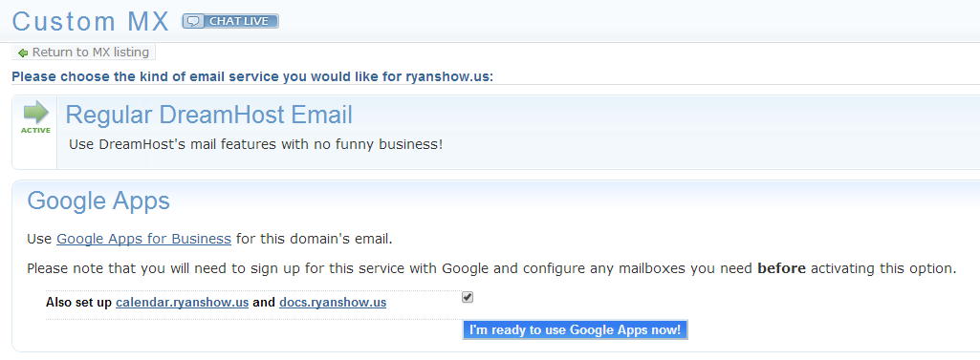Click the 'Also set up' label text
Viewport: 980px width, 360px height.
pyautogui.click(x=79, y=304)
